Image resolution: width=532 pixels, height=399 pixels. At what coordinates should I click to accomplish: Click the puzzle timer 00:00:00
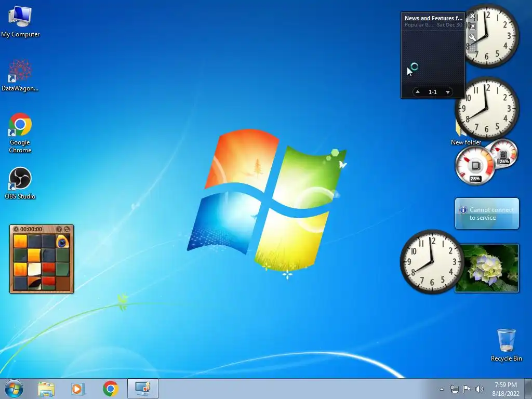31,229
